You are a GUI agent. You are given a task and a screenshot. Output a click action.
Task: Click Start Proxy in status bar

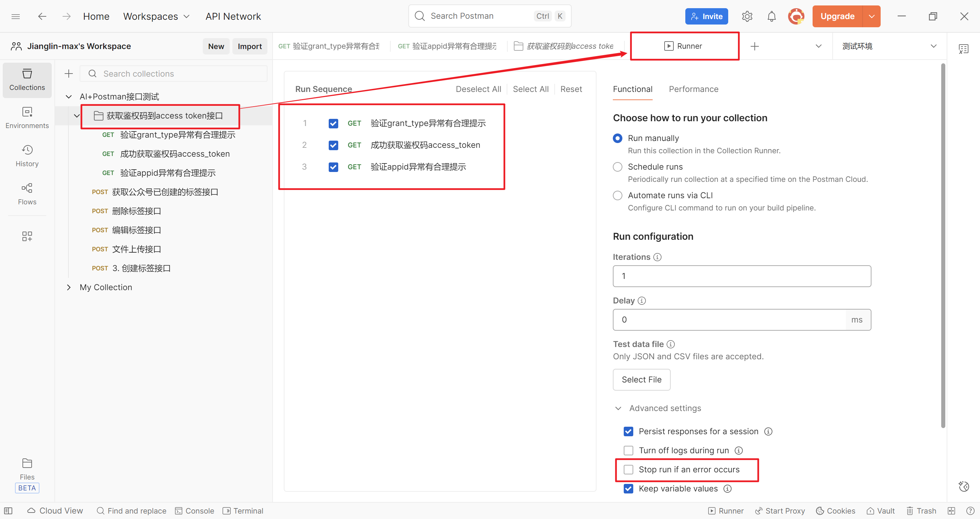tap(780, 510)
